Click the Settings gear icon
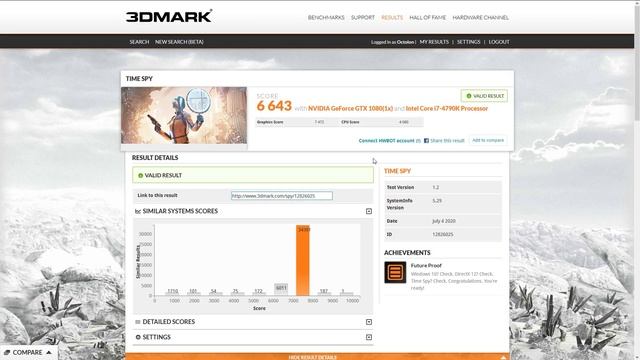640x360 pixels. [x=138, y=337]
